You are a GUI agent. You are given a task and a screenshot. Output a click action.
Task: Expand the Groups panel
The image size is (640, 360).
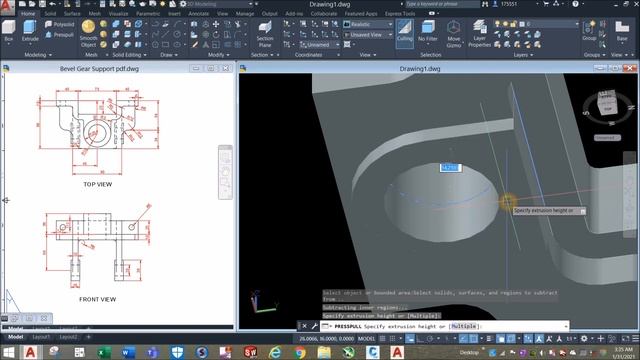594,55
